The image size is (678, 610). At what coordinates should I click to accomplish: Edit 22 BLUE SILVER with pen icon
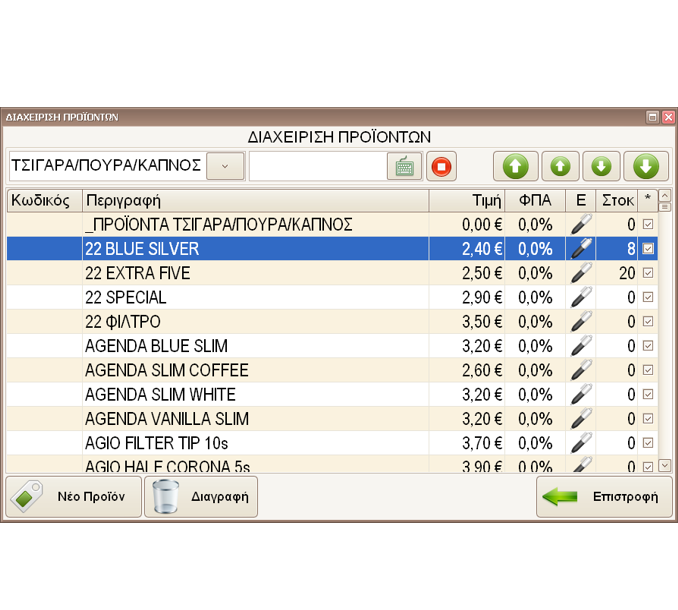(581, 249)
